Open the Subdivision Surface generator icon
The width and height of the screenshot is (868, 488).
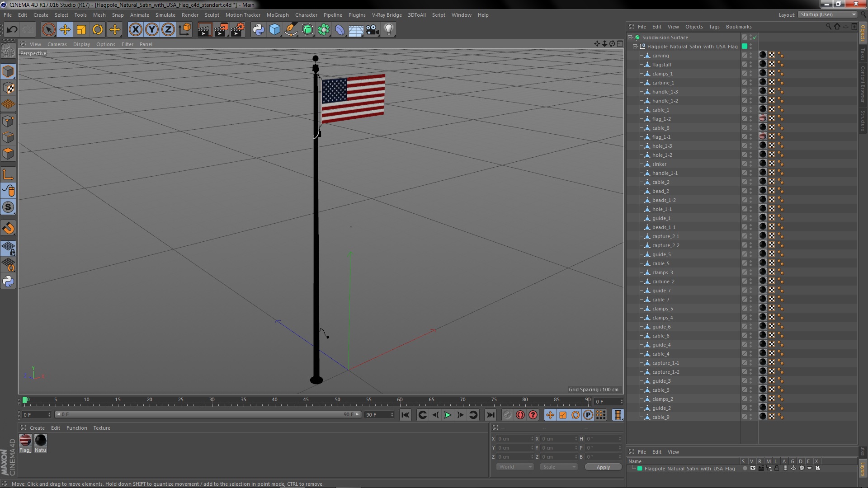(307, 30)
